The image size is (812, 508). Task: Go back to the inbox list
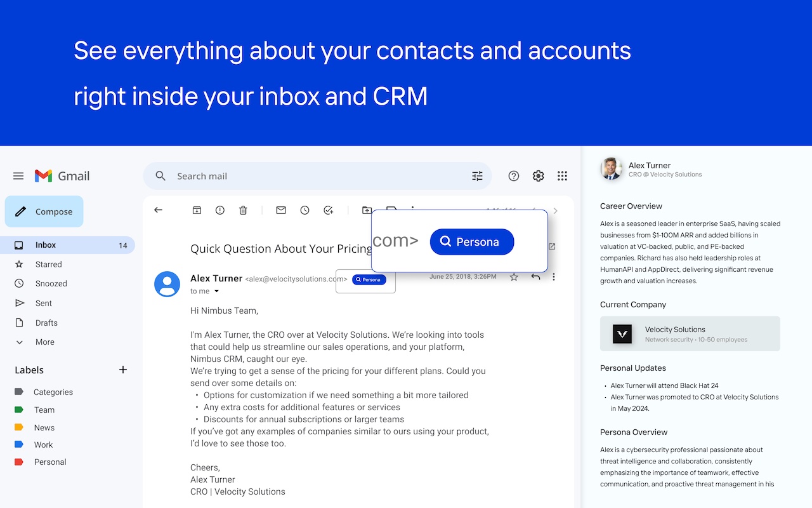click(x=159, y=210)
